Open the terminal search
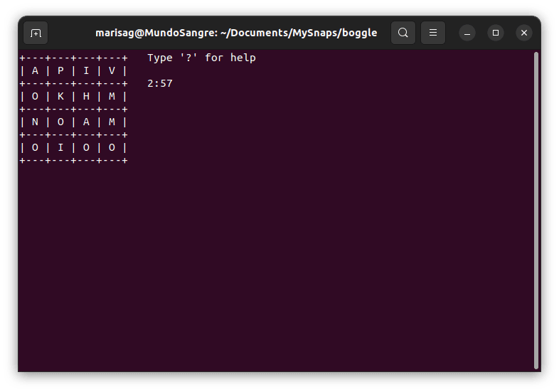This screenshot has width=559, height=392. (x=403, y=33)
